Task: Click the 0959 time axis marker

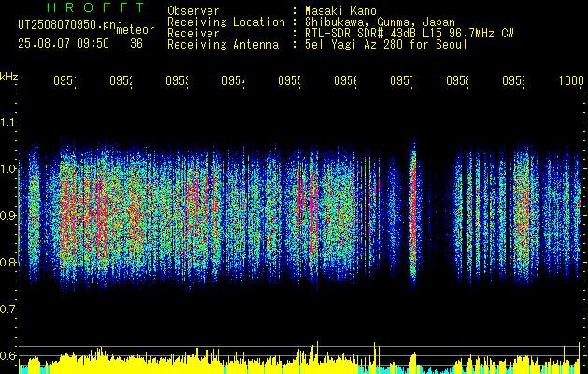Action: (x=514, y=80)
